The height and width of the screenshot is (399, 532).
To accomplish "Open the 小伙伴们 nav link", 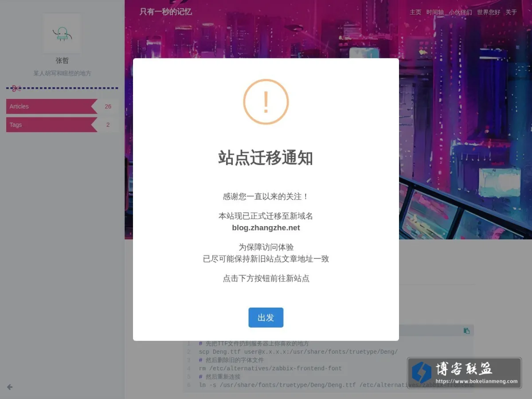I will 460,12.
